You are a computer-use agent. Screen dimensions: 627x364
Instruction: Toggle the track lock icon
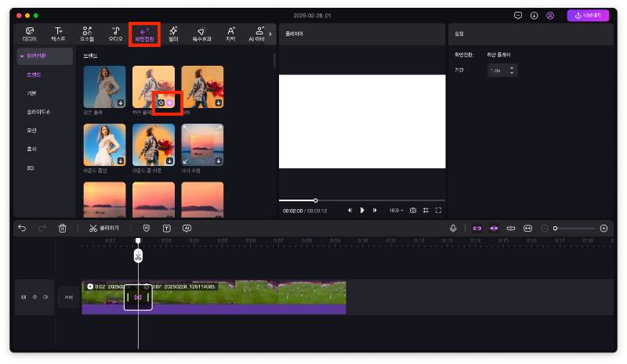24,297
